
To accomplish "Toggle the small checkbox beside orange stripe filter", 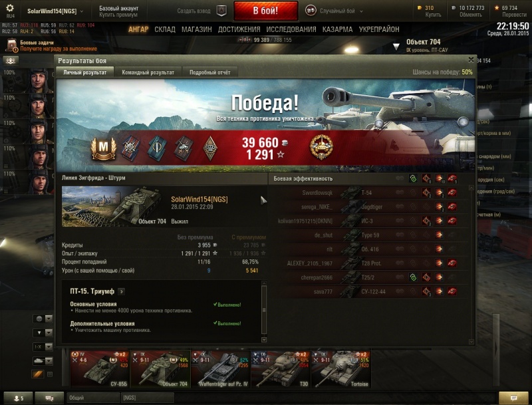I will click(x=50, y=374).
